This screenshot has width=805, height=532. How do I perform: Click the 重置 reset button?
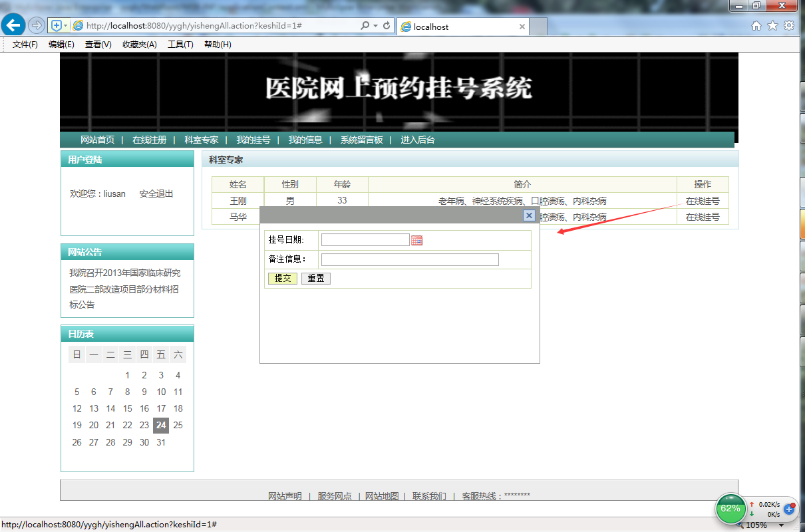[x=316, y=278]
